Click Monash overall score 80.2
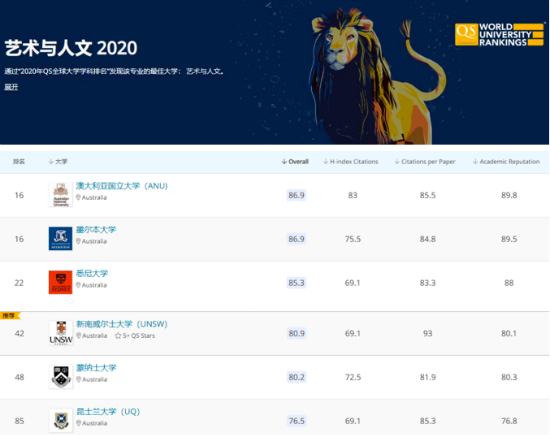 (x=296, y=377)
